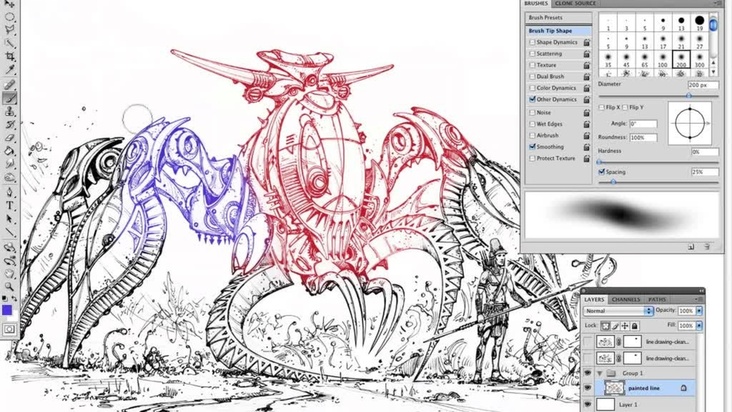Click Lock image pixels brush icon
Screen dimensions: 732x412
615,326
